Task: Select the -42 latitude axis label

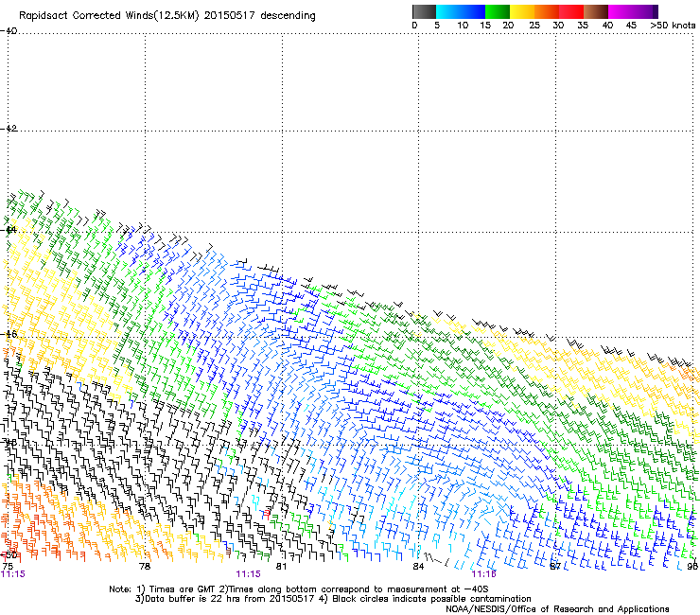Action: coord(9,129)
